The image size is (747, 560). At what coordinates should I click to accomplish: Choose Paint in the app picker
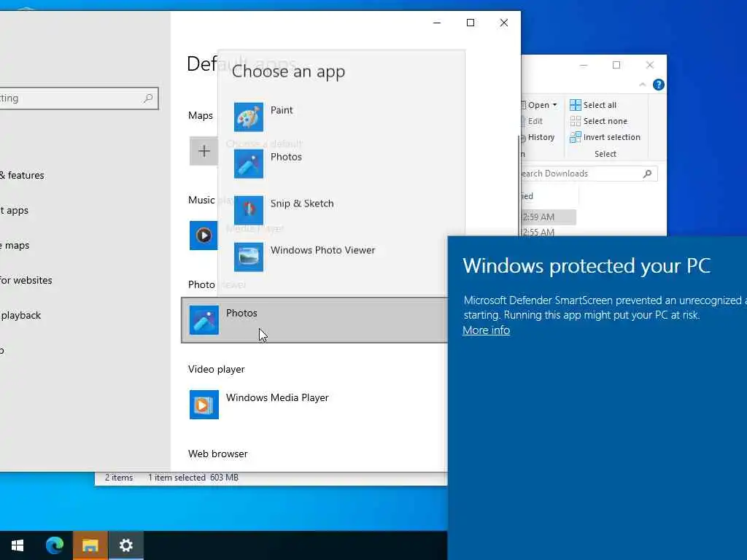pos(341,117)
